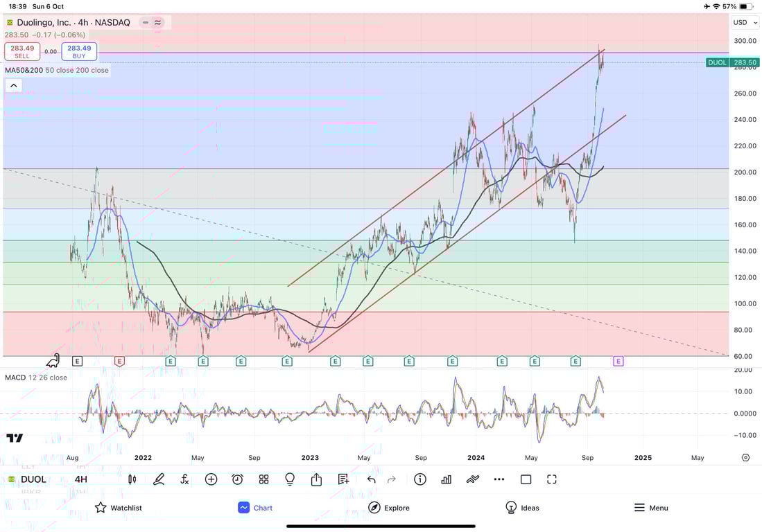Screen dimensions: 762x532
Task: Tap the 0.00 spread value
Action: click(x=51, y=51)
